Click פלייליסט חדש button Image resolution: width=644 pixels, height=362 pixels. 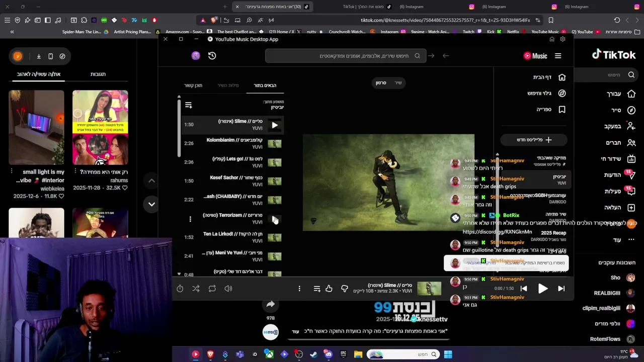click(x=534, y=140)
